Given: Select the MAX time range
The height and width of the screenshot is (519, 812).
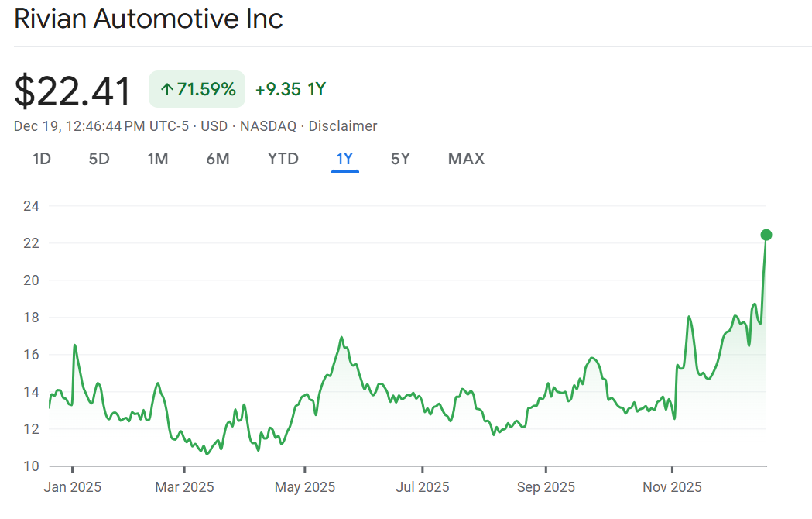Looking at the screenshot, I should 465,159.
